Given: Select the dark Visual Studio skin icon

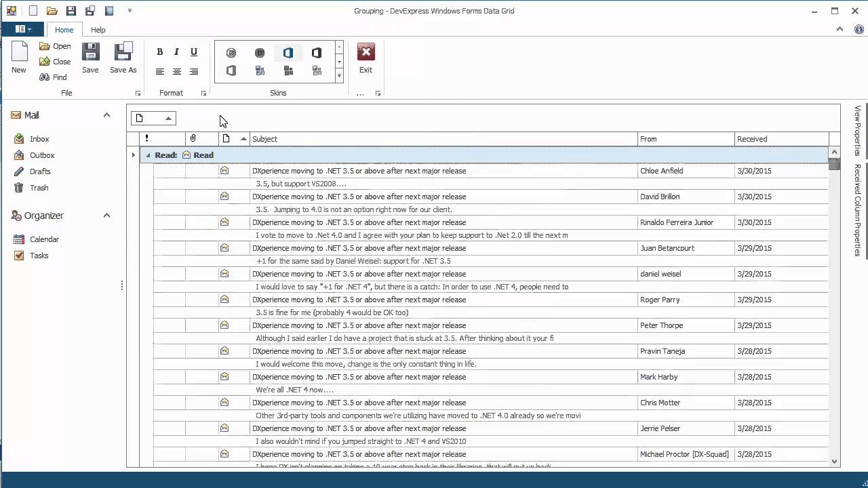Looking at the screenshot, I should tap(288, 70).
